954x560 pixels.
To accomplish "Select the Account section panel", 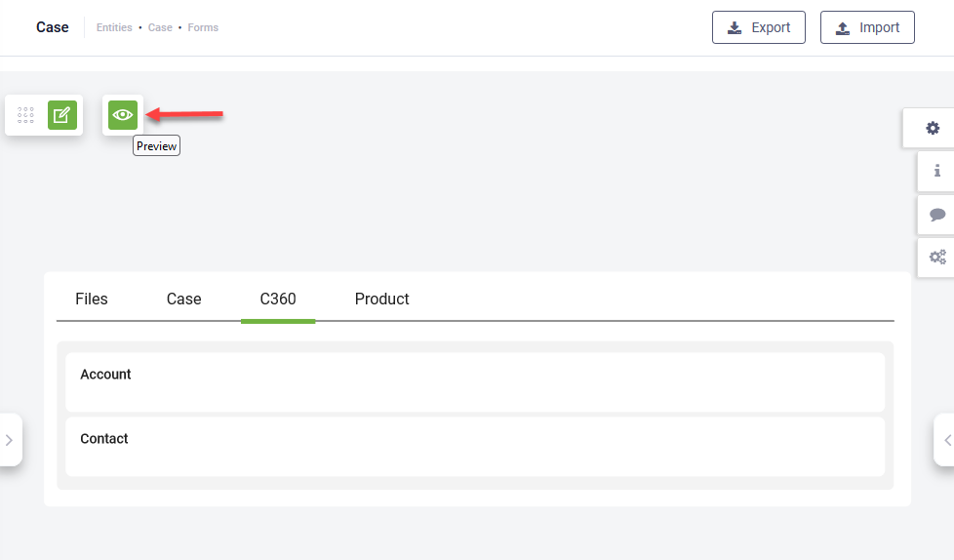I will (x=475, y=381).
